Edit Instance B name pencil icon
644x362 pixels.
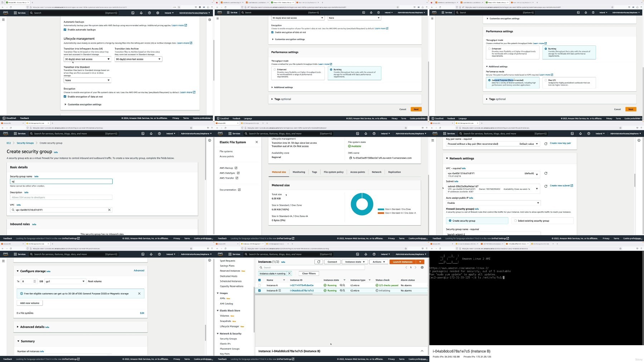tap(280, 290)
